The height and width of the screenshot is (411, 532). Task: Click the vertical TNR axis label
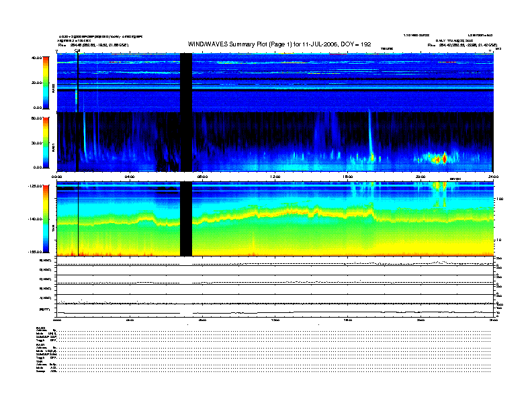click(53, 229)
